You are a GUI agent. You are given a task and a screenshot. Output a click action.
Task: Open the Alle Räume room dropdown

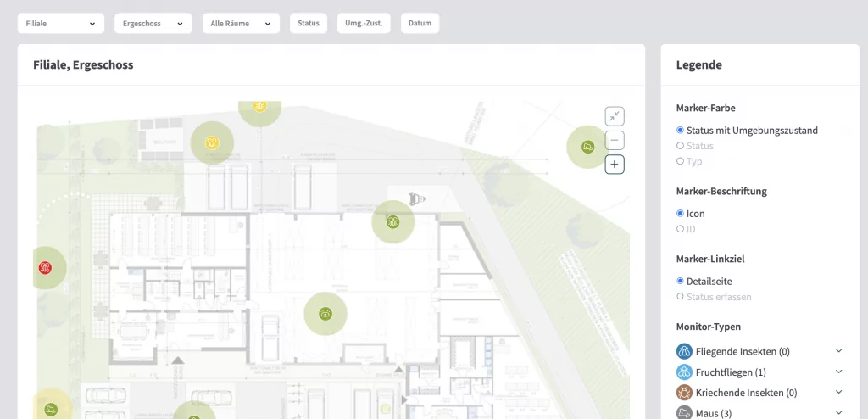point(241,24)
